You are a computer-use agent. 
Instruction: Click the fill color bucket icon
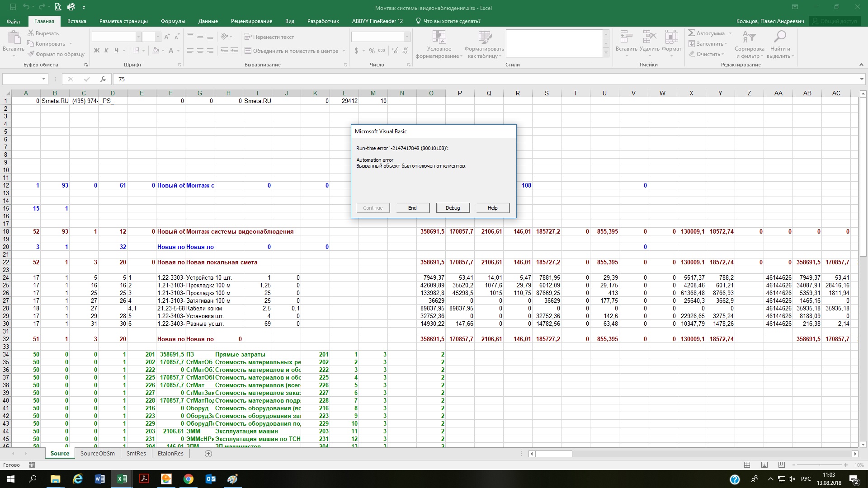click(156, 51)
